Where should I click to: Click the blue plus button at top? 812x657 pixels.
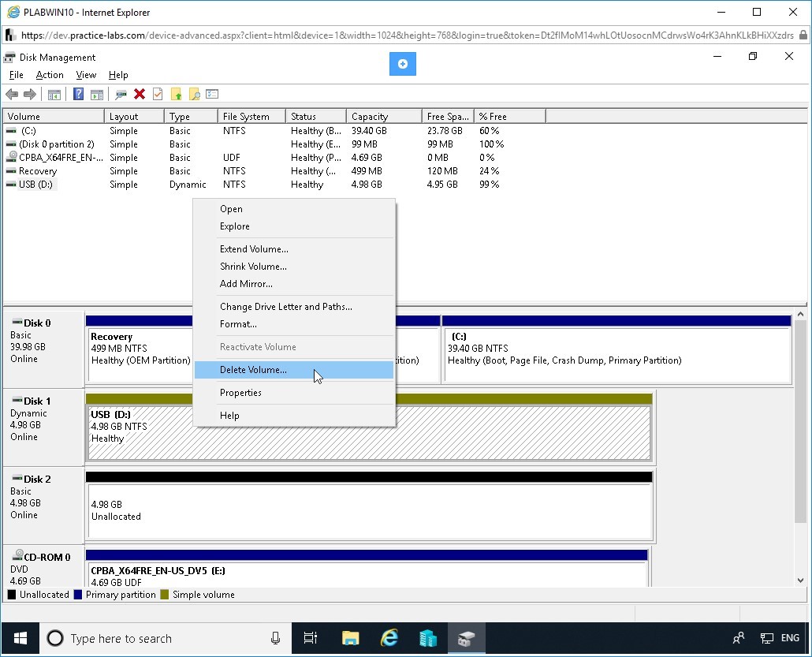click(402, 64)
